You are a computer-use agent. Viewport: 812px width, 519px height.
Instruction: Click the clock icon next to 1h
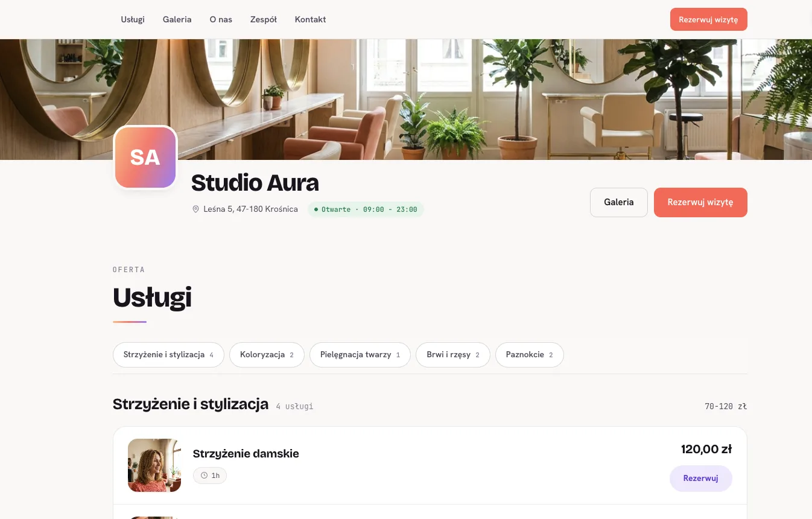pyautogui.click(x=204, y=476)
